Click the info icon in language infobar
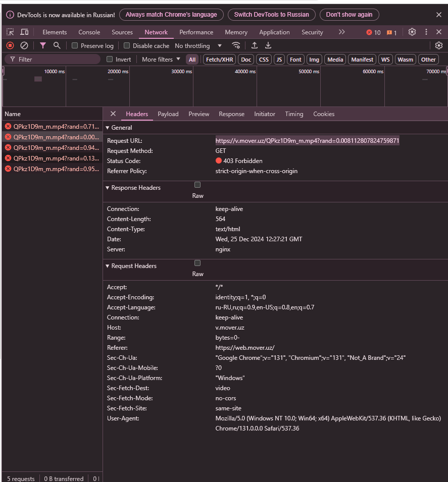448x482 pixels. click(10, 15)
